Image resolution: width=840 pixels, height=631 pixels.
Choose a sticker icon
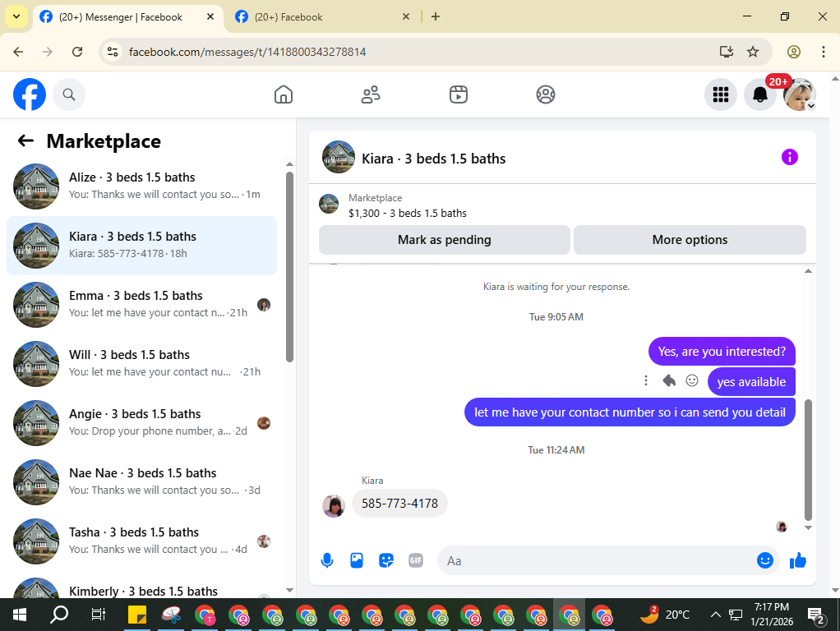(x=386, y=561)
